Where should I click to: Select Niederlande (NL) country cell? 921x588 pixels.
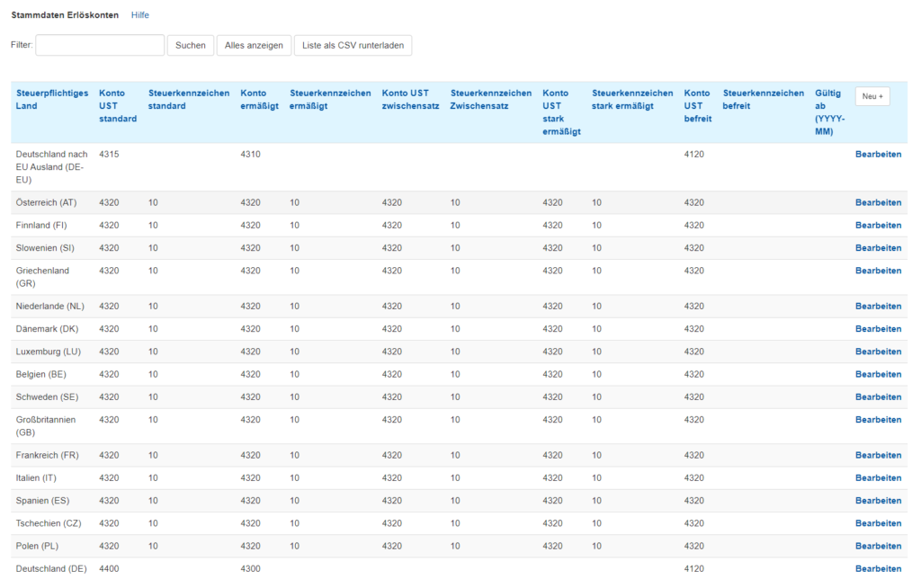pyautogui.click(x=50, y=307)
